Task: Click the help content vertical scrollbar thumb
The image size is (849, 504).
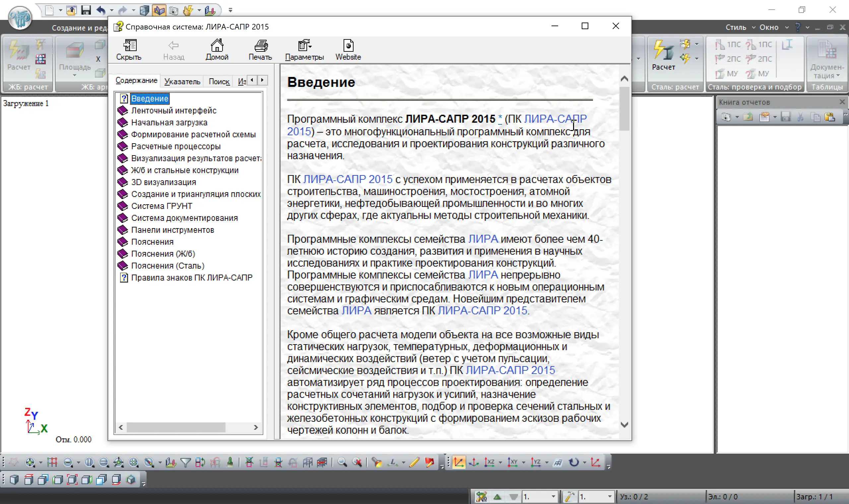Action: tap(624, 109)
